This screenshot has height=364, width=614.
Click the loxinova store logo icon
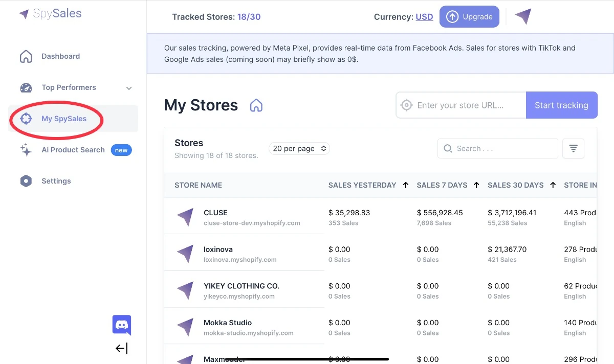185,254
